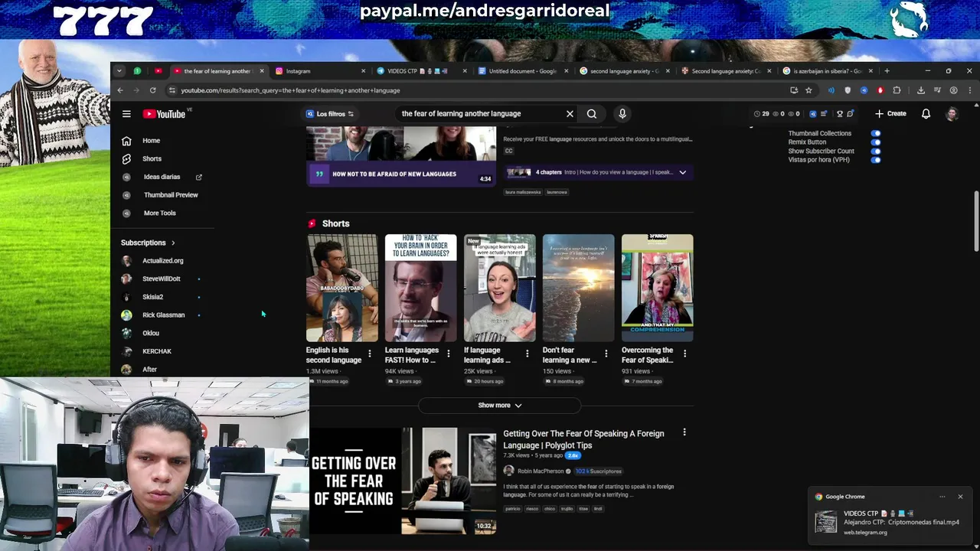Expand Shorts with Show more
Screen dimensions: 980x551
coord(500,406)
